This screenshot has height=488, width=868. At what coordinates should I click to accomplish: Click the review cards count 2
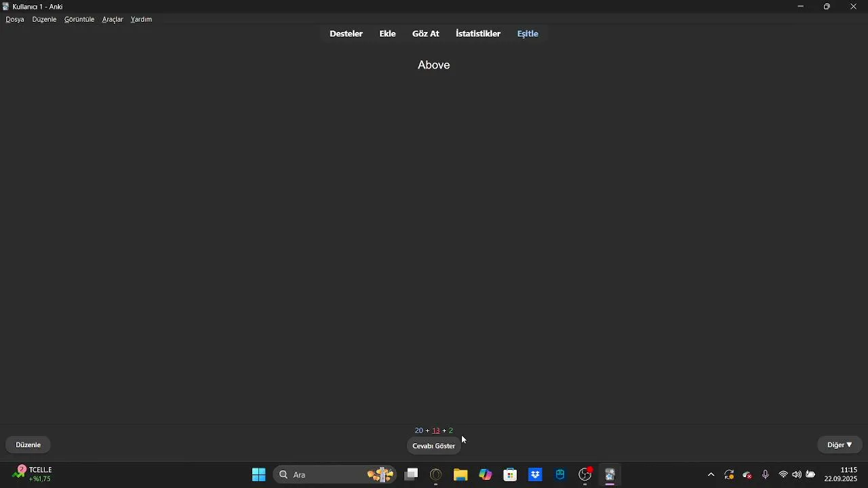(452, 431)
